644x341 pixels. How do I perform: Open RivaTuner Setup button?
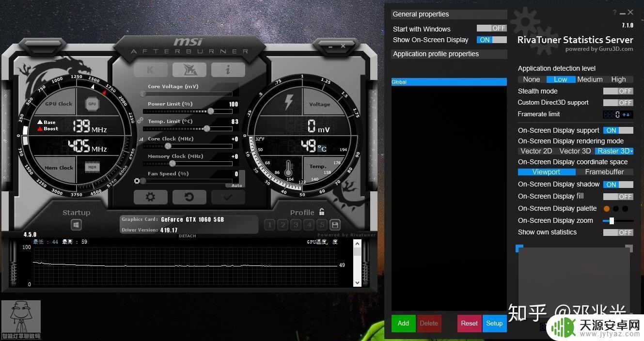click(495, 324)
